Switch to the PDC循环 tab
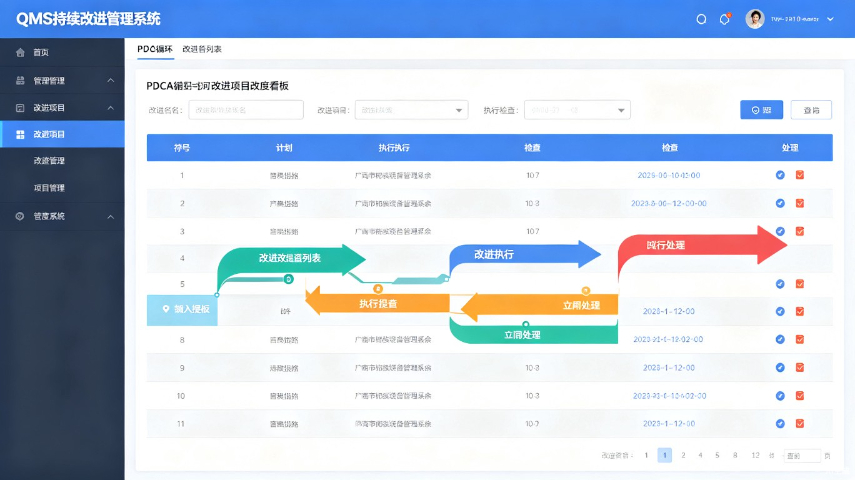The image size is (855, 480). click(x=155, y=49)
